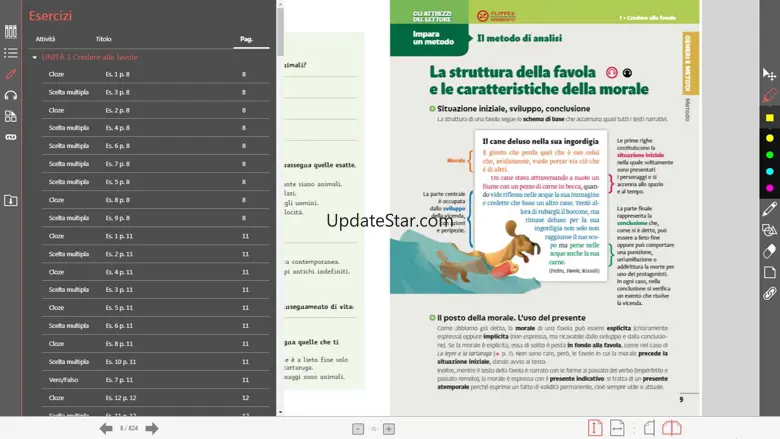The height and width of the screenshot is (439, 780).
Task: Click the black round icon beside the page title
Action: (627, 73)
